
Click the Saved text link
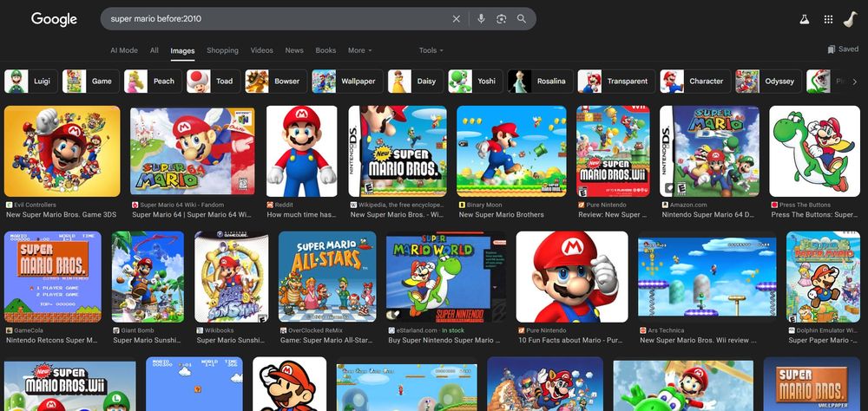coord(848,49)
